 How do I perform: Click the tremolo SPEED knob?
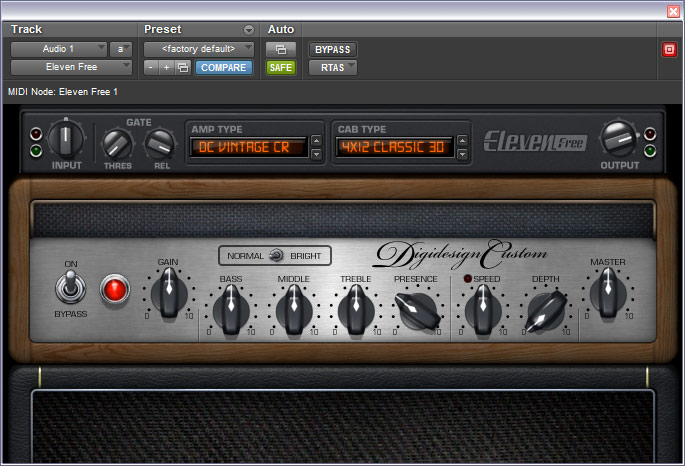483,310
